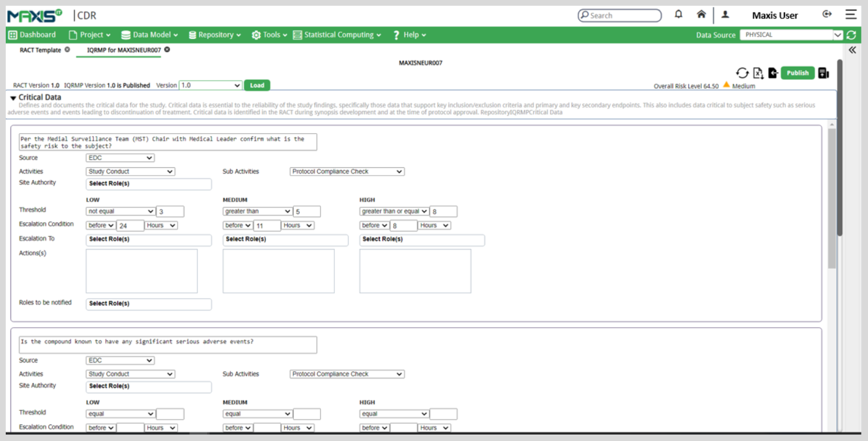Click the circular refresh icon beside Excel export
Image resolution: width=868 pixels, height=441 pixels.
coord(742,73)
